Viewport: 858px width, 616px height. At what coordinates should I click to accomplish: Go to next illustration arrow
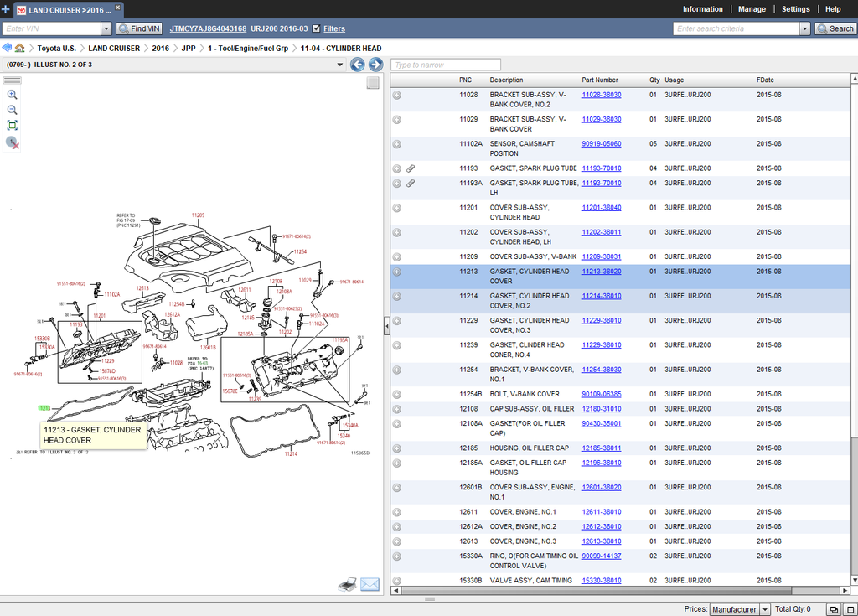[x=375, y=65]
